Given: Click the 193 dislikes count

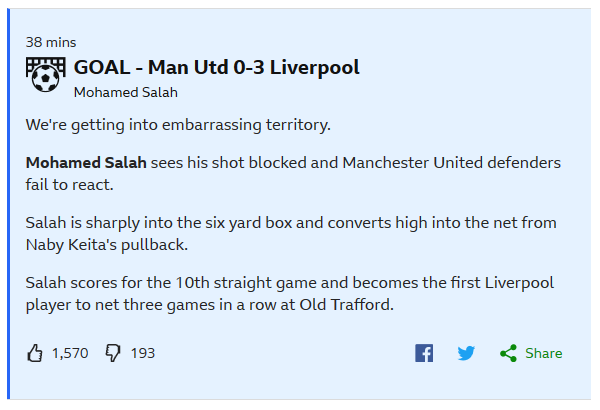Looking at the screenshot, I should tap(143, 353).
